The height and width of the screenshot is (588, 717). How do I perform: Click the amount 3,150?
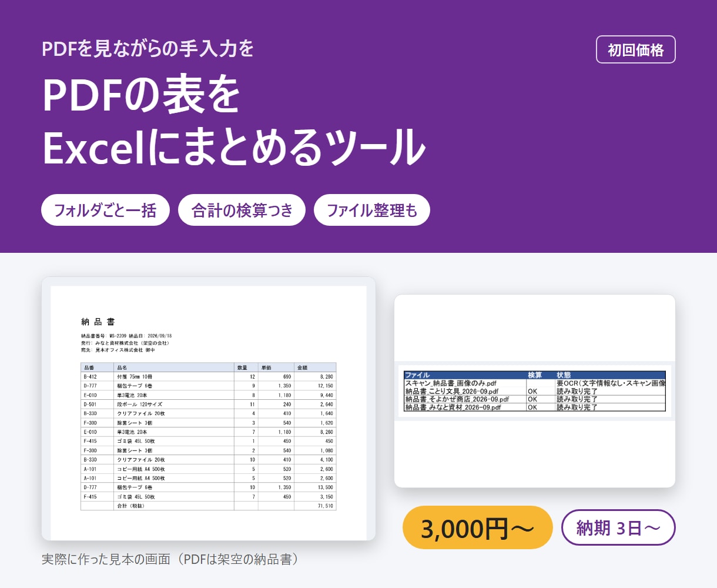(327, 497)
